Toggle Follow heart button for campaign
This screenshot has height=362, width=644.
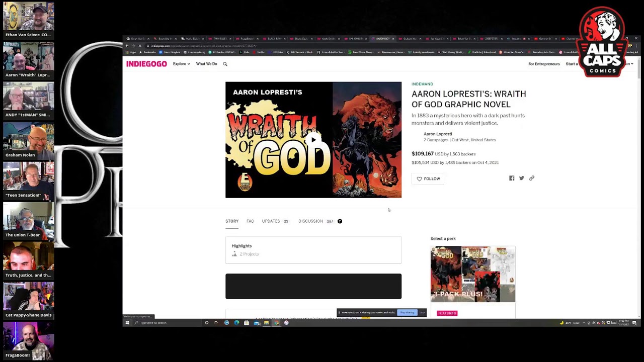pos(428,178)
